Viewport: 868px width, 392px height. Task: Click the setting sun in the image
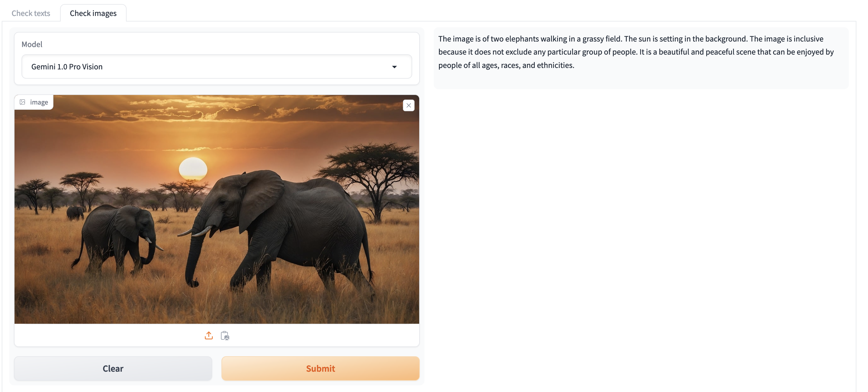pos(193,168)
